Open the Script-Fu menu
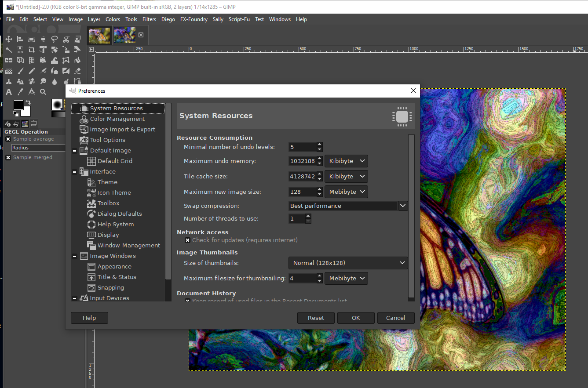This screenshot has height=388, width=588. tap(239, 19)
